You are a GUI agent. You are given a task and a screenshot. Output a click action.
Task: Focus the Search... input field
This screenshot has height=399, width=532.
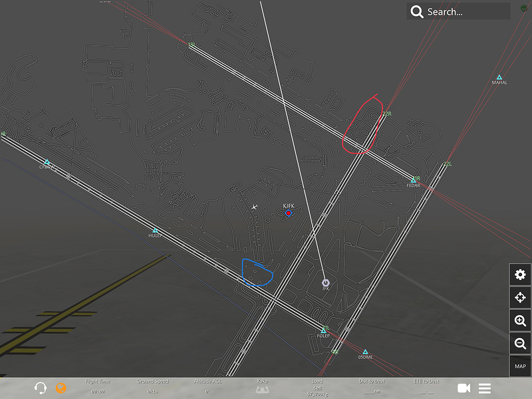pos(458,11)
